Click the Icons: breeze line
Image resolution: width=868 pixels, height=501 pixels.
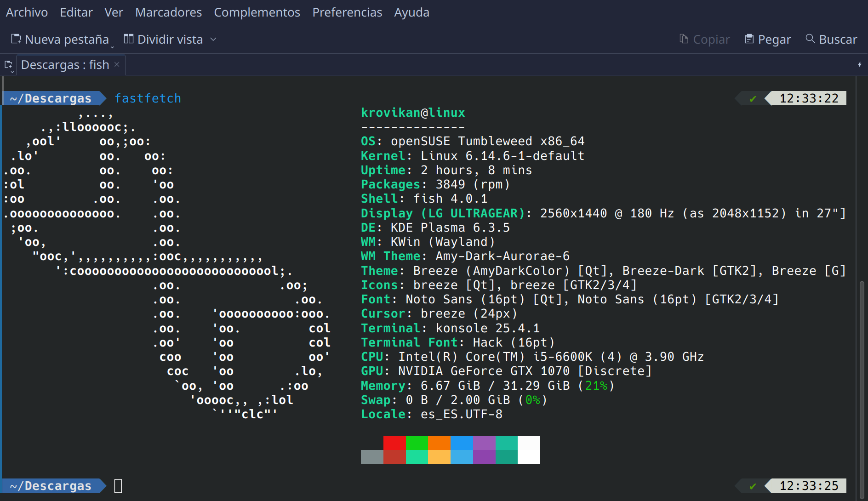coord(499,285)
